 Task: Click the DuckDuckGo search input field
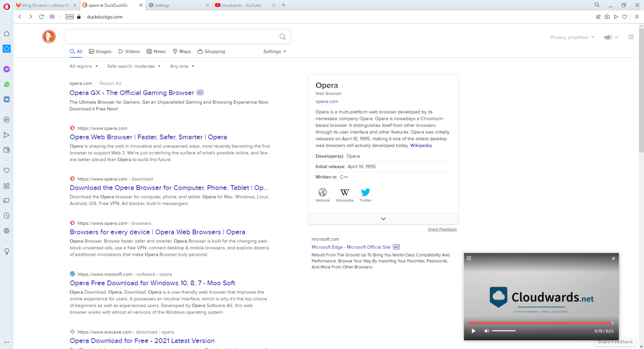point(172,37)
